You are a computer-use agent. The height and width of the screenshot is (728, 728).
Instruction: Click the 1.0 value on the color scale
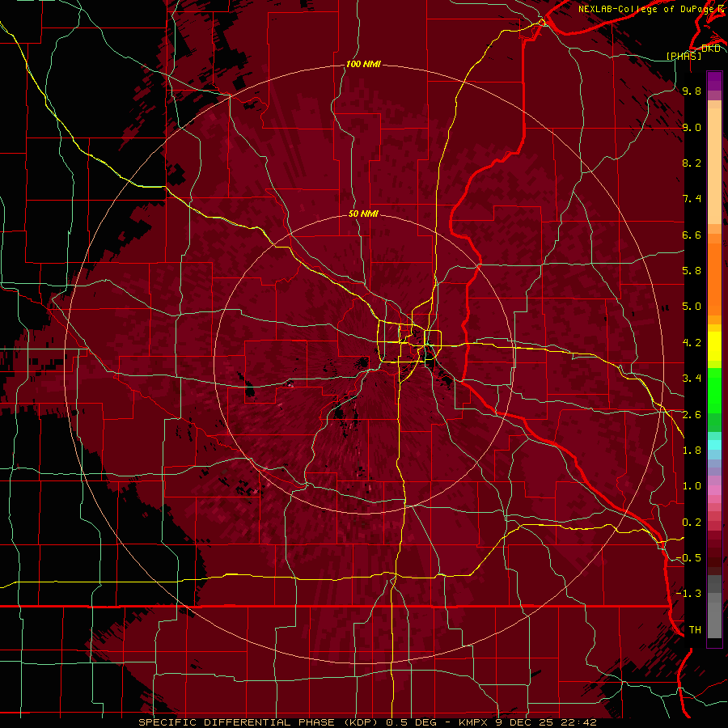pos(692,486)
